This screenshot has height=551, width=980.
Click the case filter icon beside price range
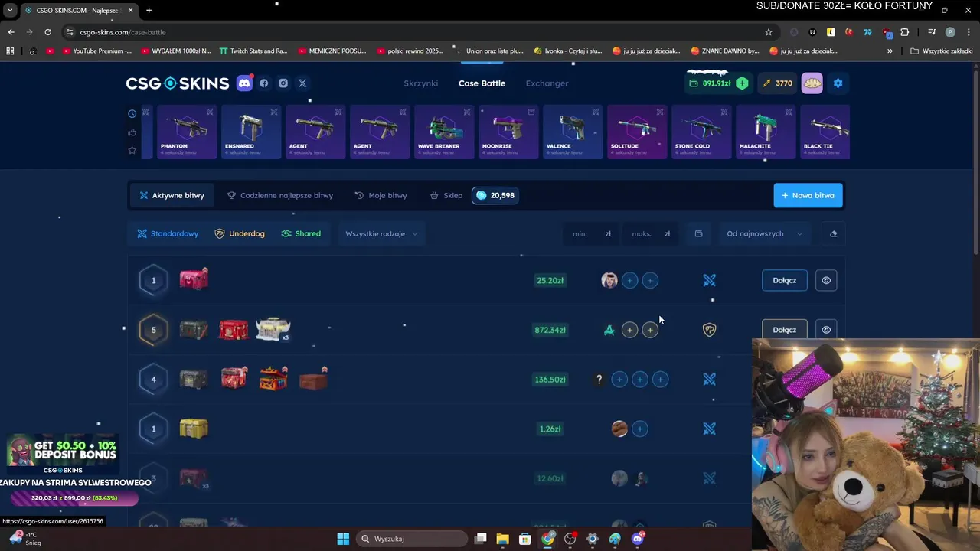tap(698, 234)
